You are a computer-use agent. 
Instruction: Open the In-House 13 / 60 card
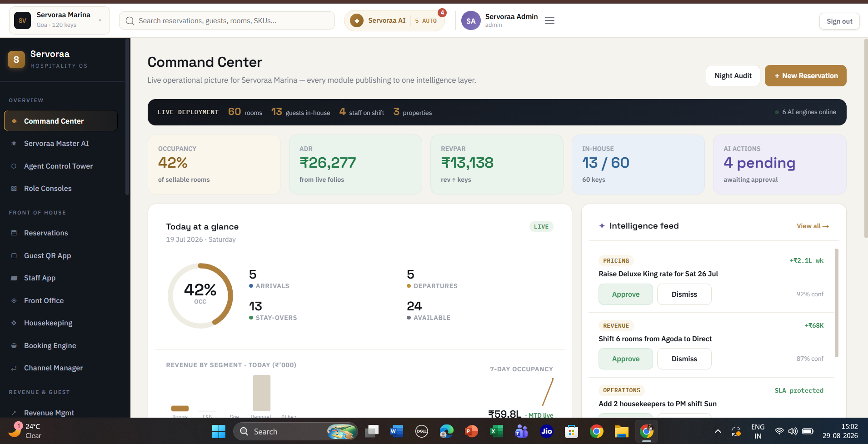(638, 165)
